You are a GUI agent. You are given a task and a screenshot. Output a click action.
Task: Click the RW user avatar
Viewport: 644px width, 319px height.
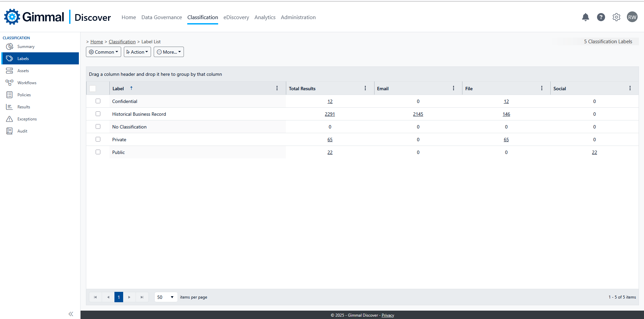(x=632, y=17)
